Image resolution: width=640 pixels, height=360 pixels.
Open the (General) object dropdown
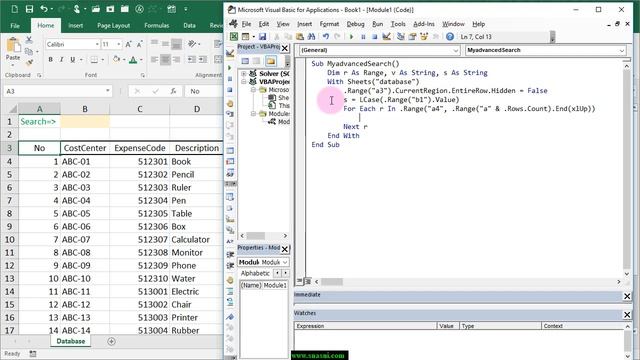tap(456, 50)
